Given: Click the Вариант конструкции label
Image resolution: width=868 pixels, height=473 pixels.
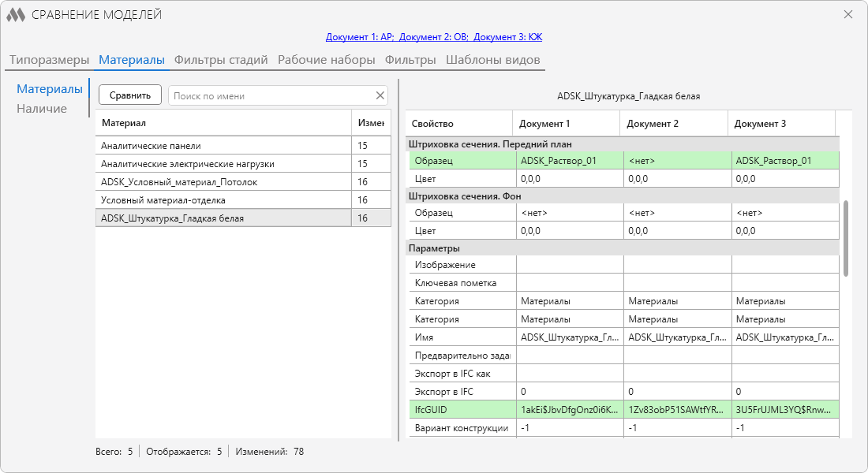Looking at the screenshot, I should tap(462, 427).
